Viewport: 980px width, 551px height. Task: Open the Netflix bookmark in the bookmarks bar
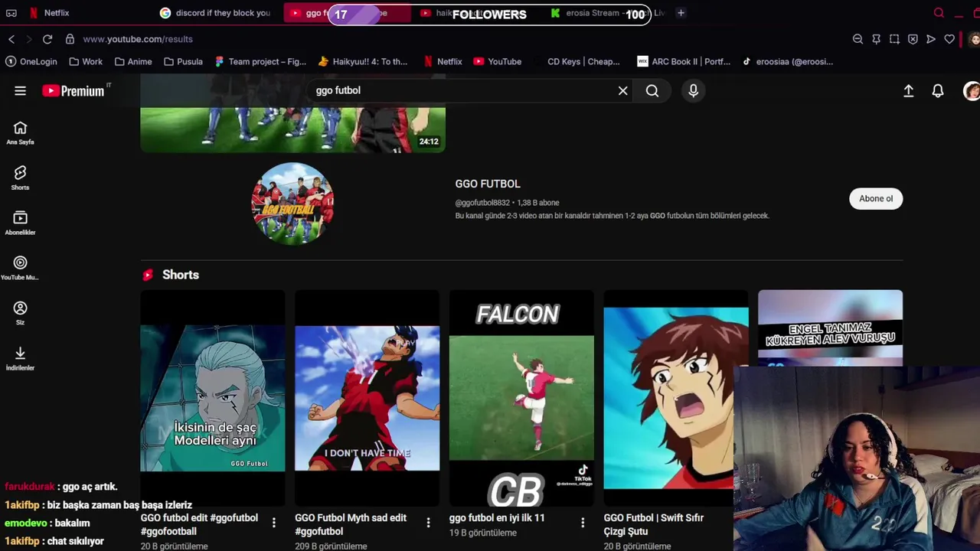coord(443,62)
